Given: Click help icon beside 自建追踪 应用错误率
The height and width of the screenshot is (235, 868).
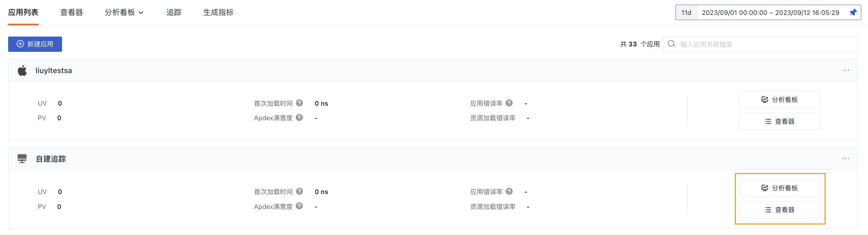Looking at the screenshot, I should [509, 191].
